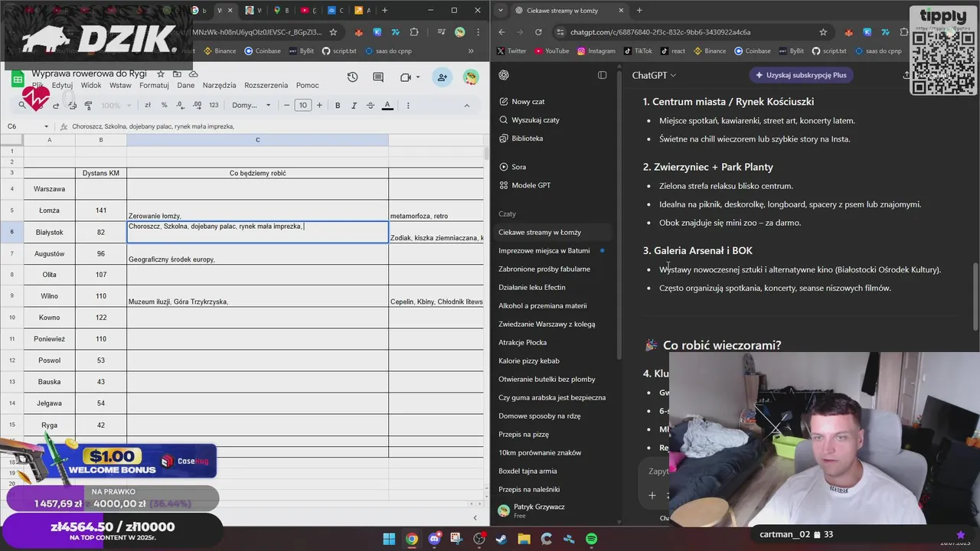Click the cell containing Geograficzny środek europy
Viewport: 980px width, 551px height.
point(257,253)
